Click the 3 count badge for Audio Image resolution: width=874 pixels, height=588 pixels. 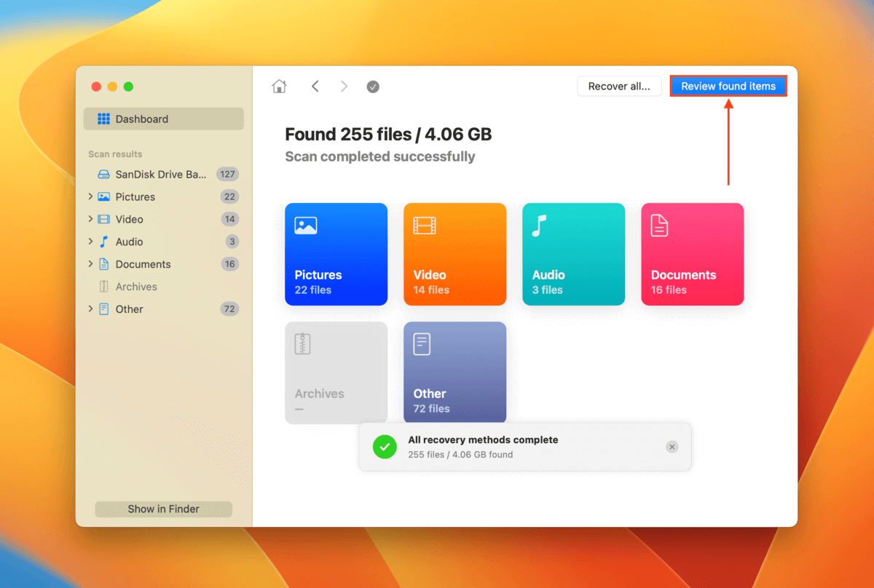(x=232, y=242)
